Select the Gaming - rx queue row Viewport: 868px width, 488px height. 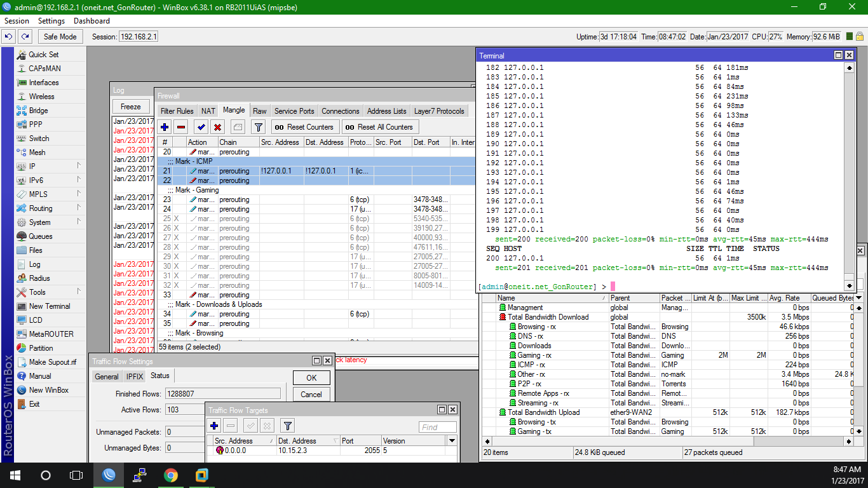[667, 355]
